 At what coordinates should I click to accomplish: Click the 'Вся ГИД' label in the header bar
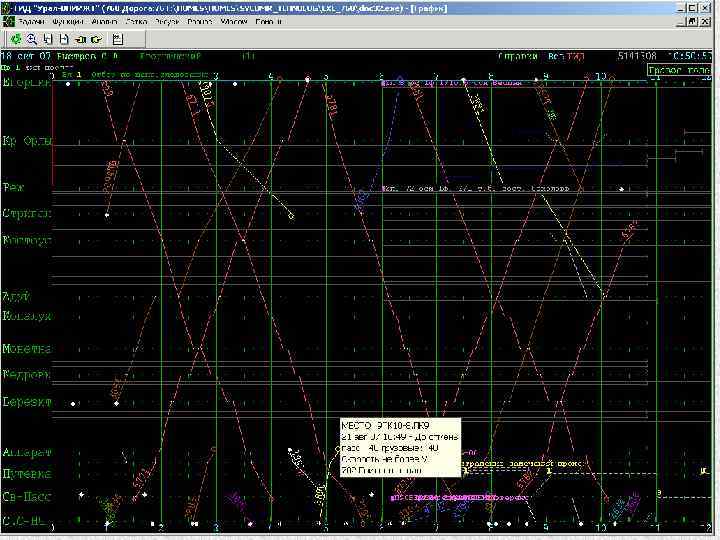566,56
